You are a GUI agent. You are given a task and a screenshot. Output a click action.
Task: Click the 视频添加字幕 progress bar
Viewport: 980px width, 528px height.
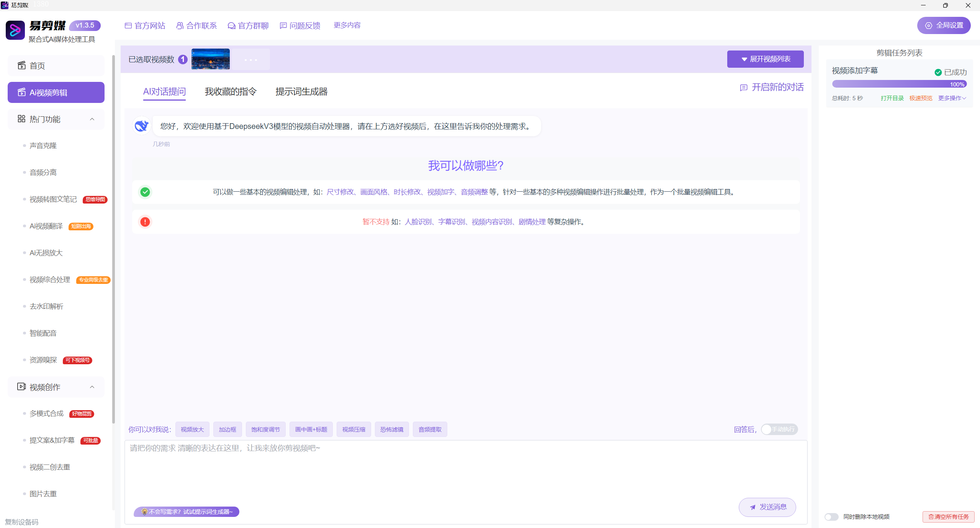899,84
